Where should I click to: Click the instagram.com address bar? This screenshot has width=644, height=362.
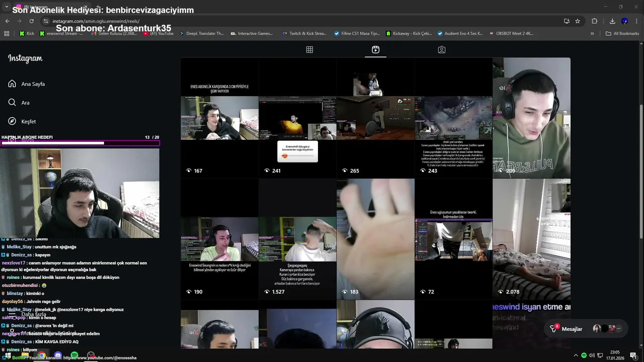(x=302, y=21)
